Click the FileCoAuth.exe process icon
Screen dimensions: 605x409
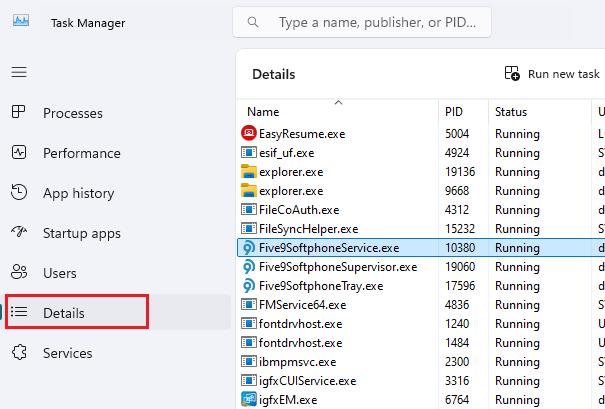click(x=249, y=210)
